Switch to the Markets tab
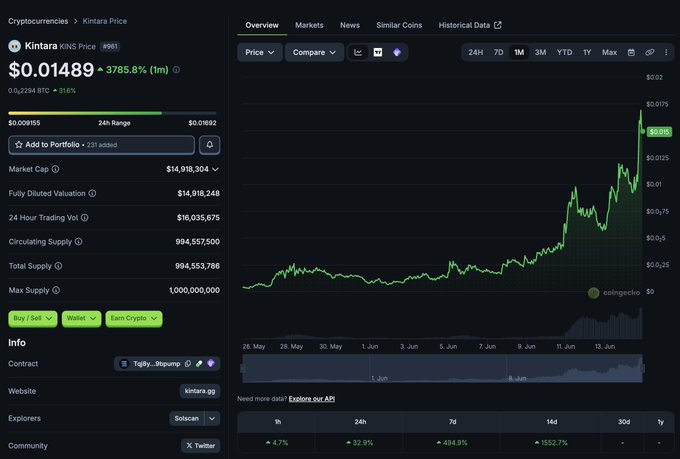This screenshot has height=459, width=680. click(309, 25)
